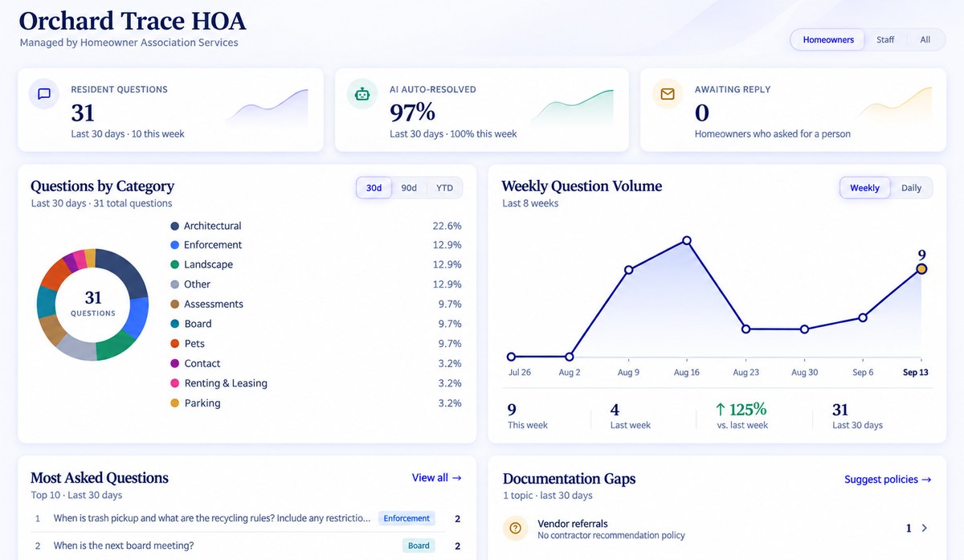964x560 pixels.
Task: Click the Orchard Trace HOA title
Action: tap(133, 21)
